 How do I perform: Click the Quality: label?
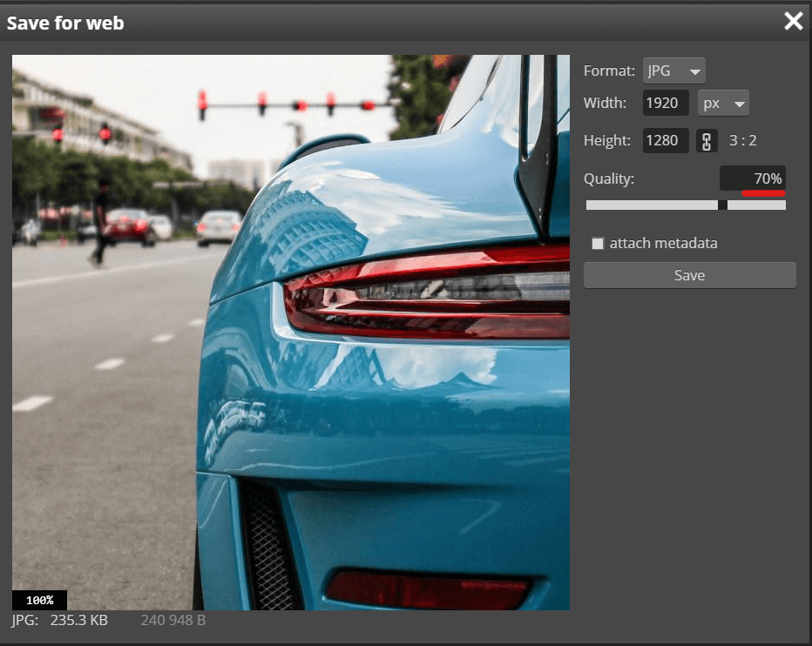click(608, 178)
